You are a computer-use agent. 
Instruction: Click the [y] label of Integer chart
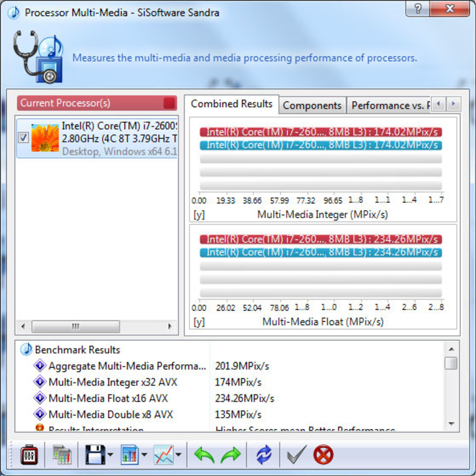199,215
